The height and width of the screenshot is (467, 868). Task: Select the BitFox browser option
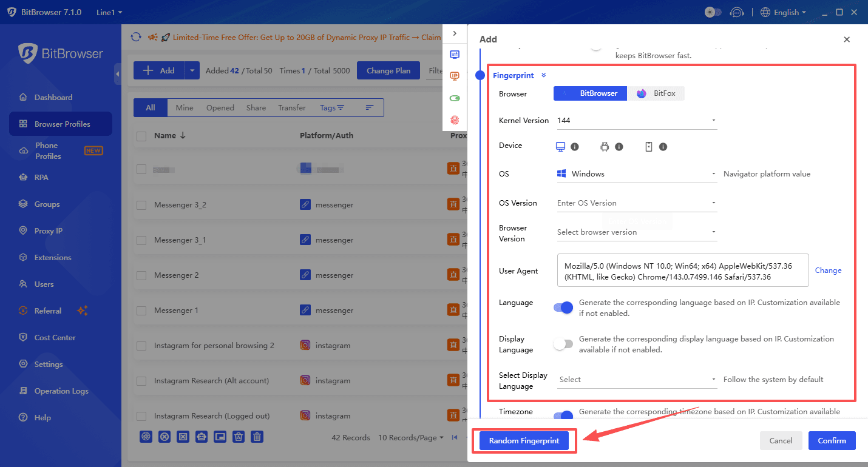click(x=656, y=93)
